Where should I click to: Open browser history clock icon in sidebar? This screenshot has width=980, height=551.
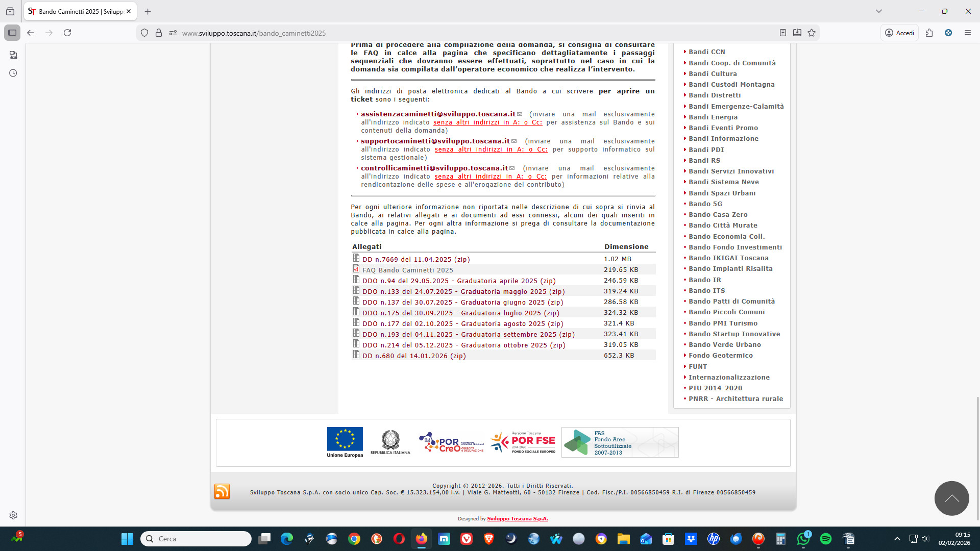(x=13, y=73)
